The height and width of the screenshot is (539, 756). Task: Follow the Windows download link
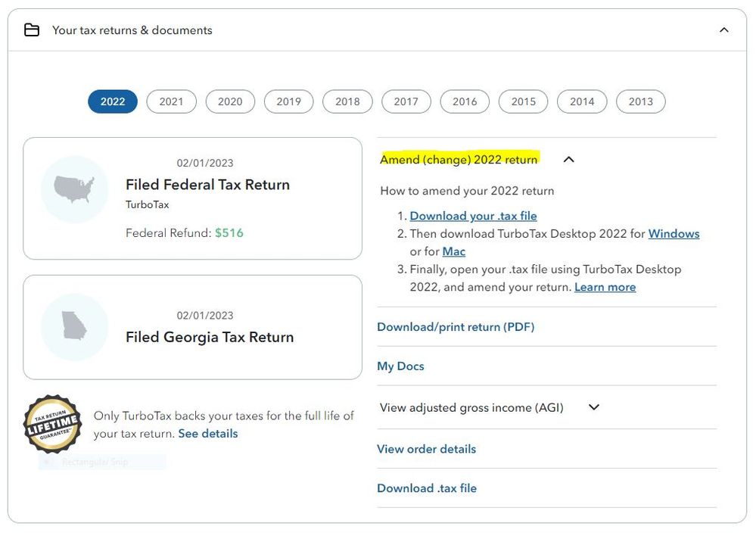(x=674, y=234)
